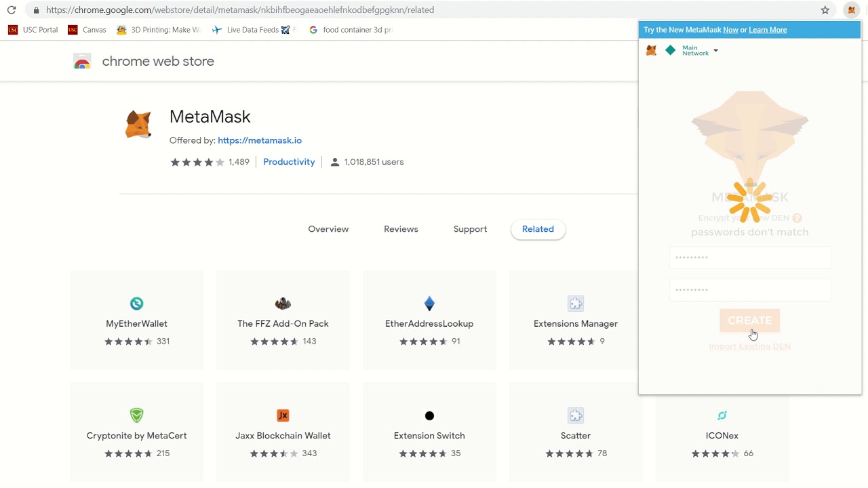Screen dimensions: 868x488
Task: Click the MetaMask extension title heading
Action: click(x=210, y=117)
